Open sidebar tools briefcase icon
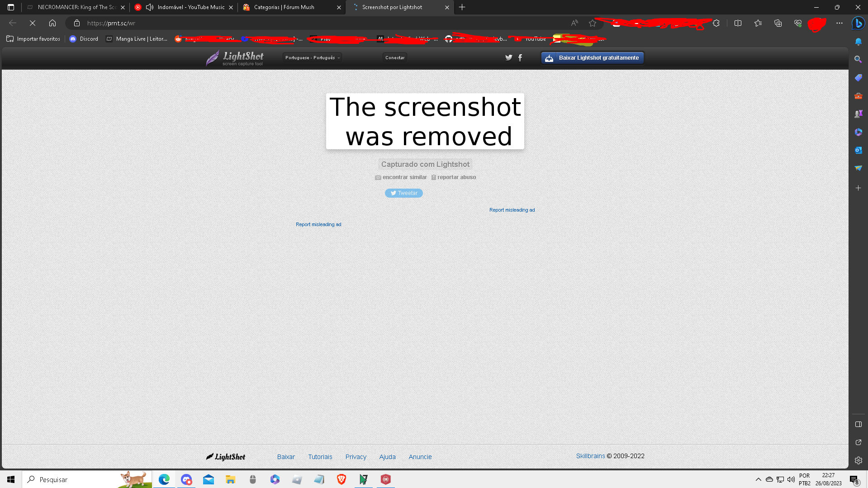Screen dimensions: 868x488 click(858, 96)
